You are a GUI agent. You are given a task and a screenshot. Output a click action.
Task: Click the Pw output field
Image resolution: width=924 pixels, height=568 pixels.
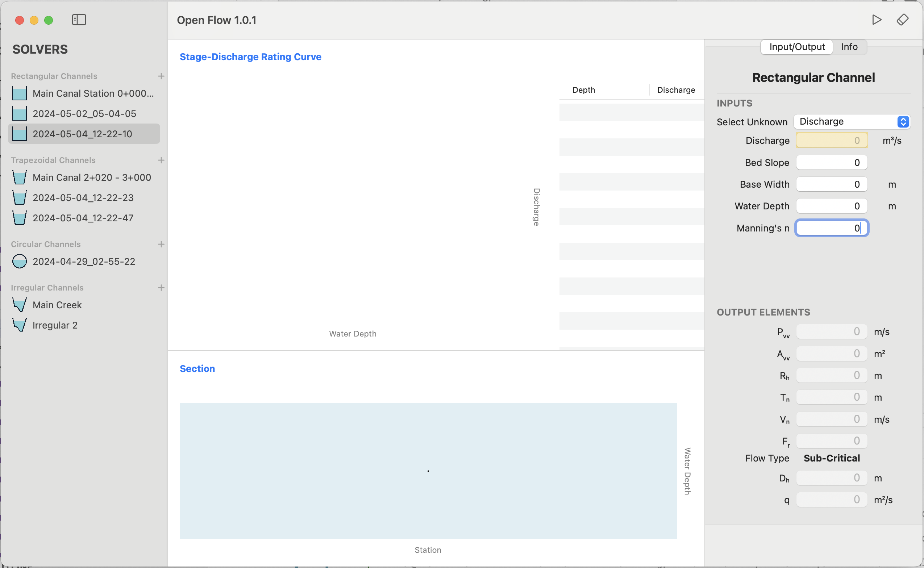832,332
